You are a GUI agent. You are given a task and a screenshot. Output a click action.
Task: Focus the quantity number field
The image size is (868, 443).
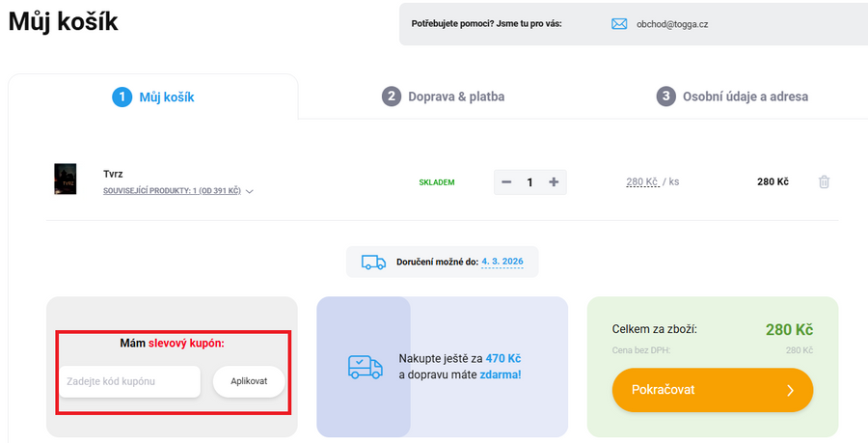[x=529, y=182]
